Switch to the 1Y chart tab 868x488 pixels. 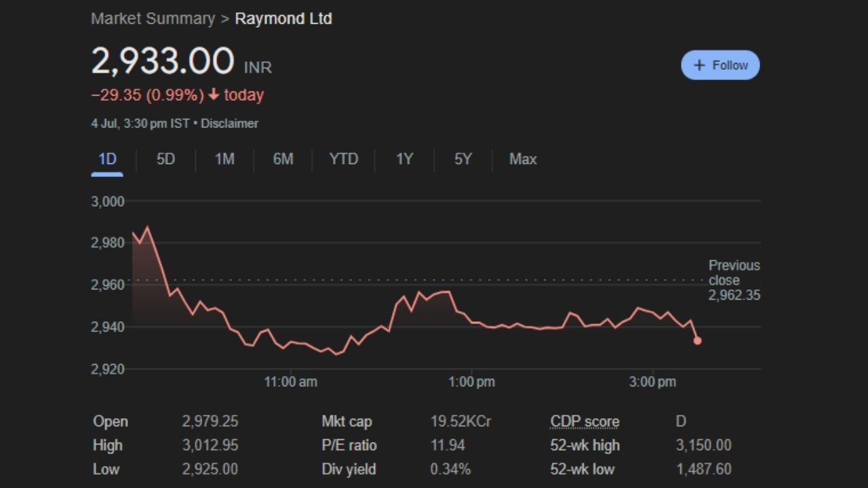click(x=404, y=159)
